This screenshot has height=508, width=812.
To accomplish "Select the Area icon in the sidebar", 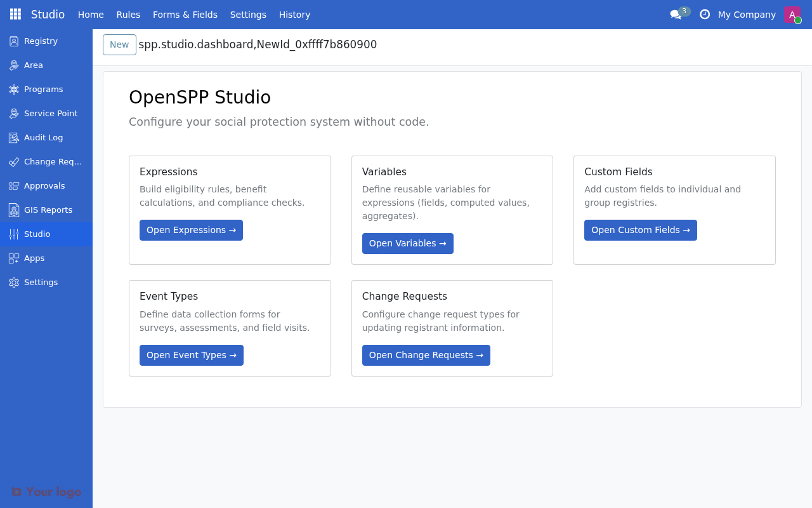I will click(x=33, y=65).
